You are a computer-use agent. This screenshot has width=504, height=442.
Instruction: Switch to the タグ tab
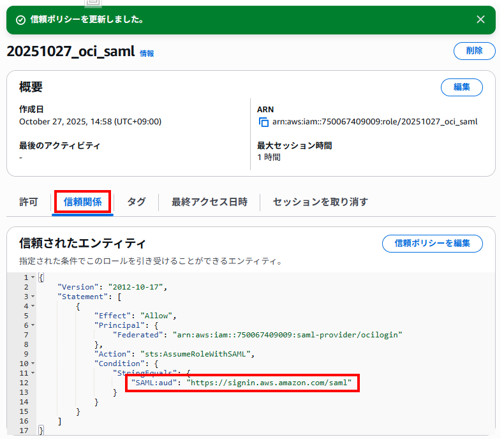pyautogui.click(x=136, y=202)
